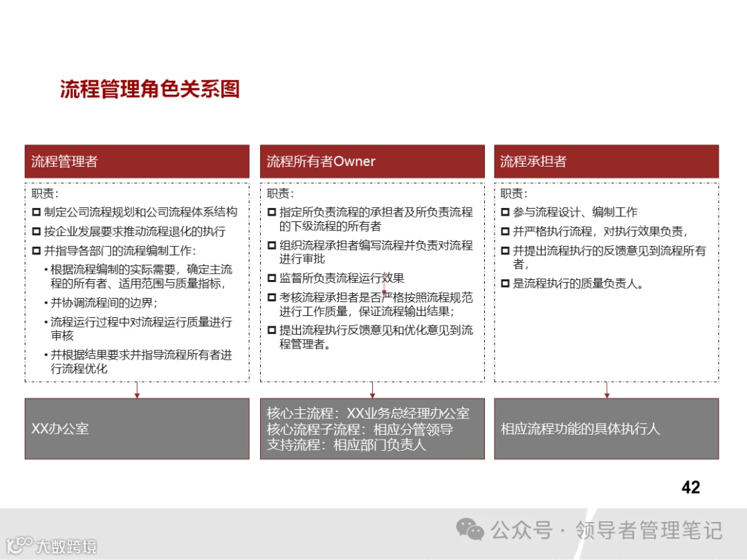Click the 核心流程子流程：相应分管领导 line

coord(360,429)
